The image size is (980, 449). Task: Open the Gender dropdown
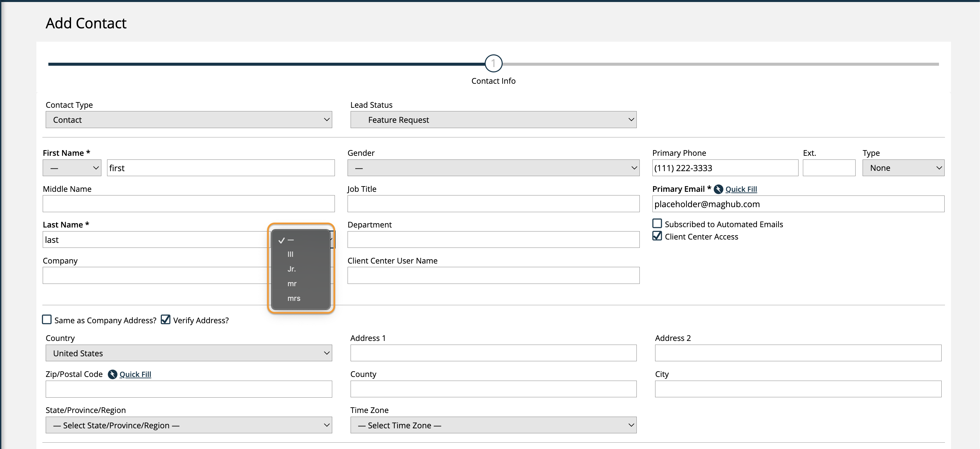[x=493, y=168]
